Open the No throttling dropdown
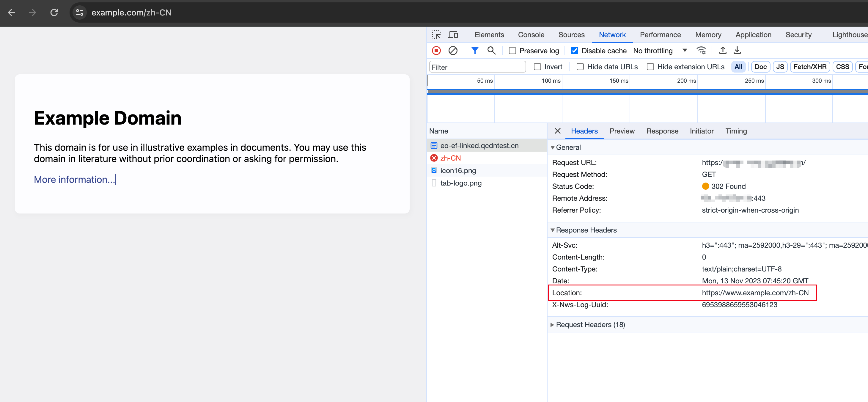The image size is (868, 402). point(659,51)
